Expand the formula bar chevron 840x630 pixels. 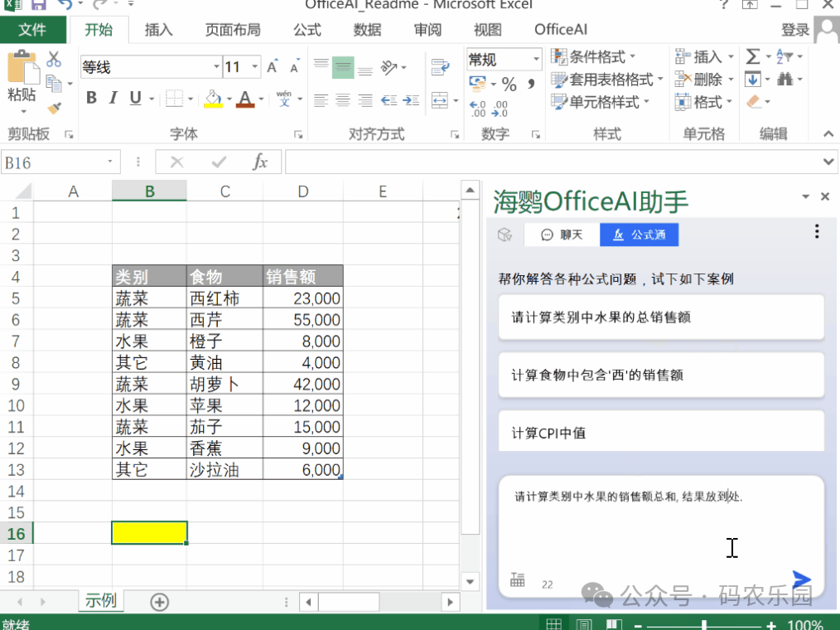pyautogui.click(x=828, y=162)
